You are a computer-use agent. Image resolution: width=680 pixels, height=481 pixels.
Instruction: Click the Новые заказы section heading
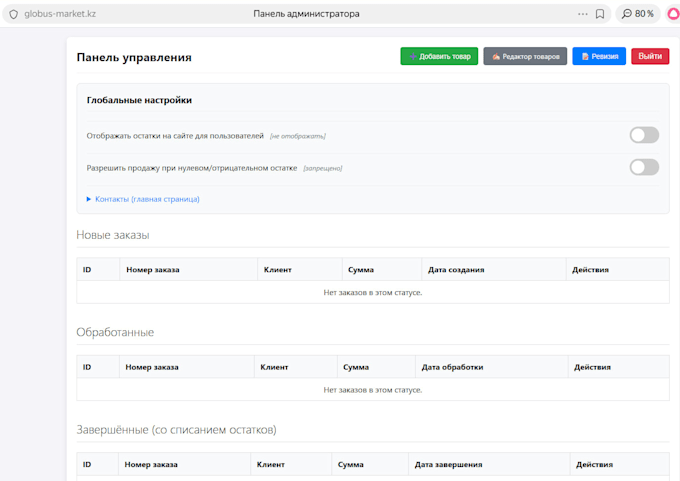(x=113, y=235)
